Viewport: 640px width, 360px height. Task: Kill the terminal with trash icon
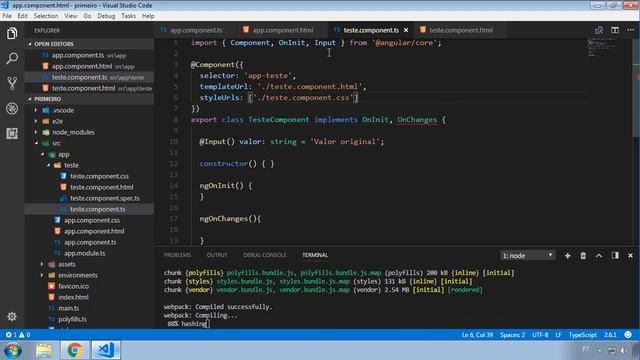point(583,256)
